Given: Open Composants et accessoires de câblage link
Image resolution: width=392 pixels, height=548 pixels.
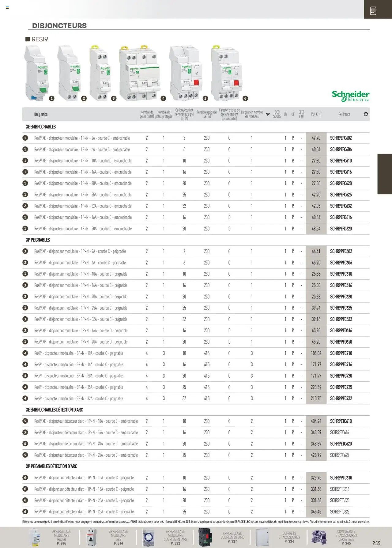Looking at the screenshot, I should pyautogui.click(x=346, y=537).
